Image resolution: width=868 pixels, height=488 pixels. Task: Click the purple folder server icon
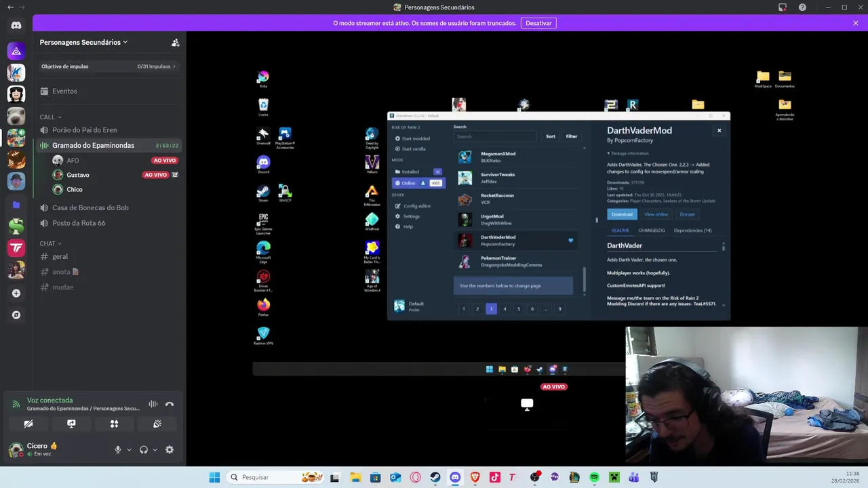point(16,204)
